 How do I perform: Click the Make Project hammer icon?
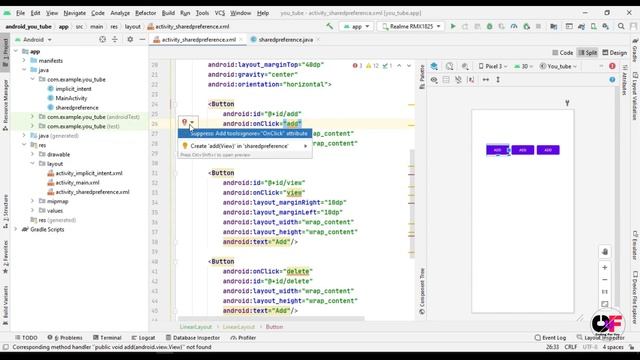329,27
